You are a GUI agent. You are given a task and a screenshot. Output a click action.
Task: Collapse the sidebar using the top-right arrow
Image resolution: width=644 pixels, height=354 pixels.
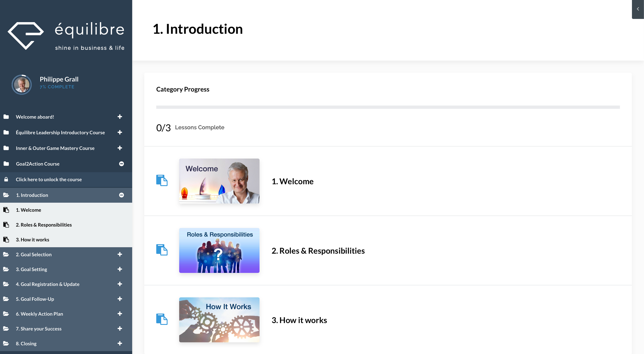[638, 9]
